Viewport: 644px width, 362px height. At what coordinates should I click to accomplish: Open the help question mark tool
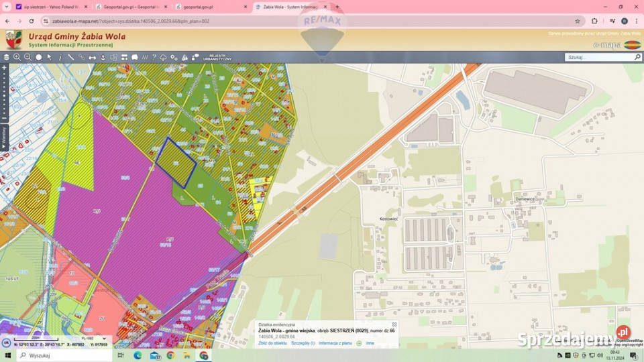pos(154,58)
